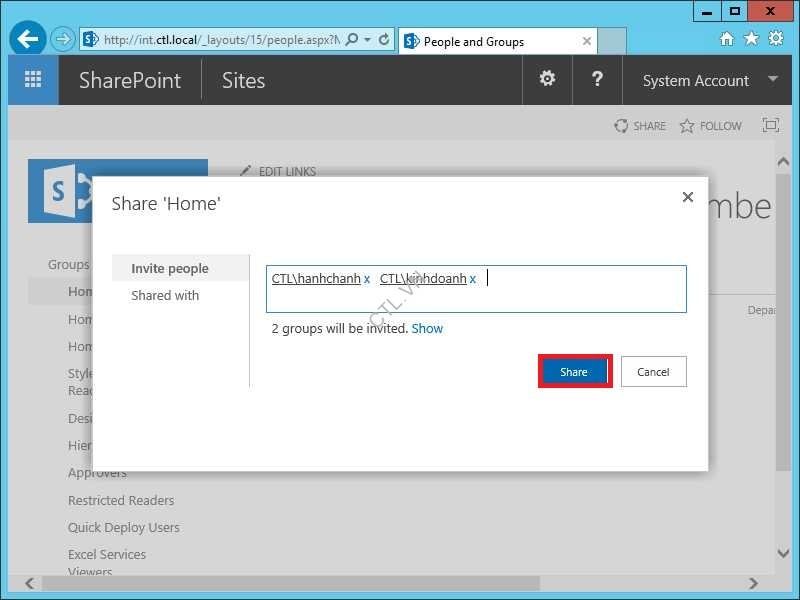Open the SharePoint app launcher grid
800x600 pixels.
[33, 80]
